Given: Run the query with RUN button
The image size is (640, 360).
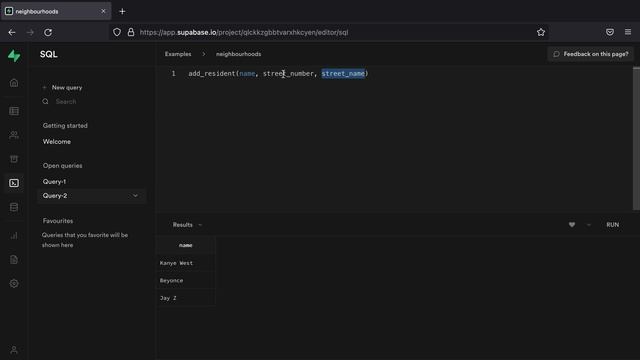Looking at the screenshot, I should tap(612, 225).
